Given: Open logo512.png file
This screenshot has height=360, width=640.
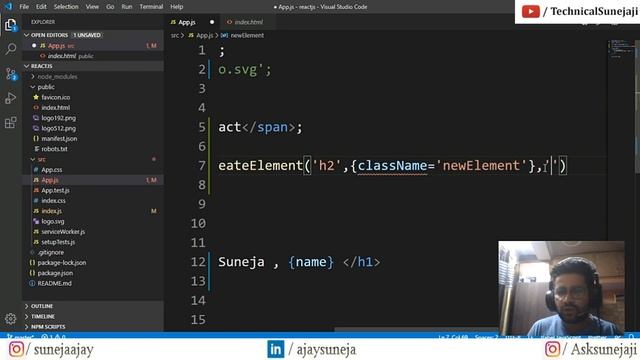Looking at the screenshot, I should pyautogui.click(x=58, y=128).
